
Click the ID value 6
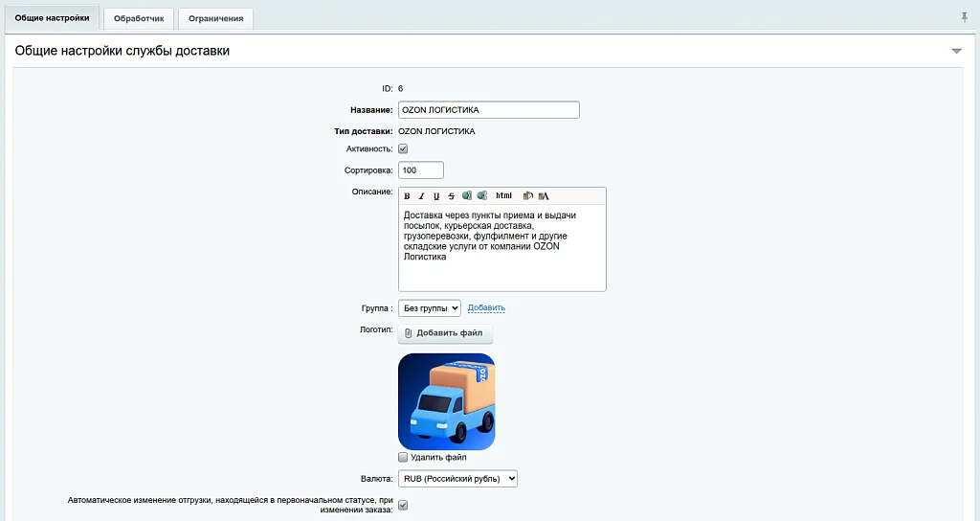click(401, 89)
